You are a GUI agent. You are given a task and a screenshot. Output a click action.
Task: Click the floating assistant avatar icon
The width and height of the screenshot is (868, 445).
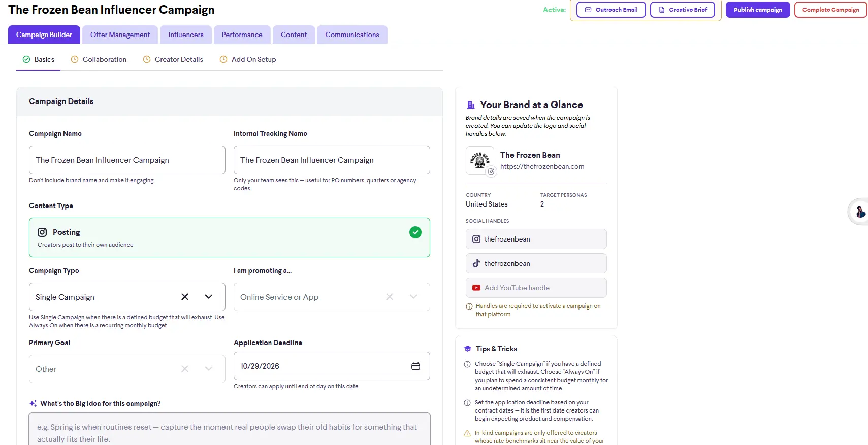click(859, 211)
